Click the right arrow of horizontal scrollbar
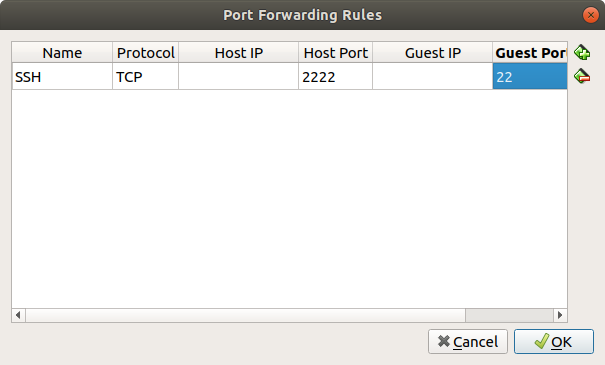This screenshot has height=365, width=605. [x=560, y=315]
